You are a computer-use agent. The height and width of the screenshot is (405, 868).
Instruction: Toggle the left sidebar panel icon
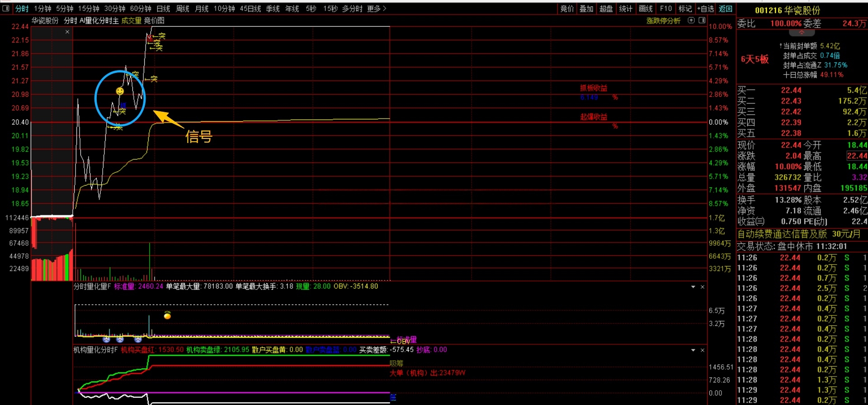coord(6,8)
